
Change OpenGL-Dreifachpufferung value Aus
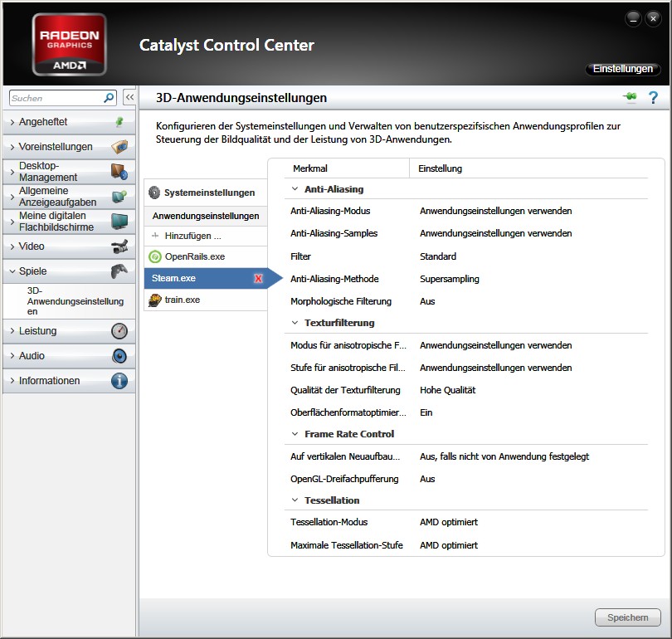click(x=427, y=479)
